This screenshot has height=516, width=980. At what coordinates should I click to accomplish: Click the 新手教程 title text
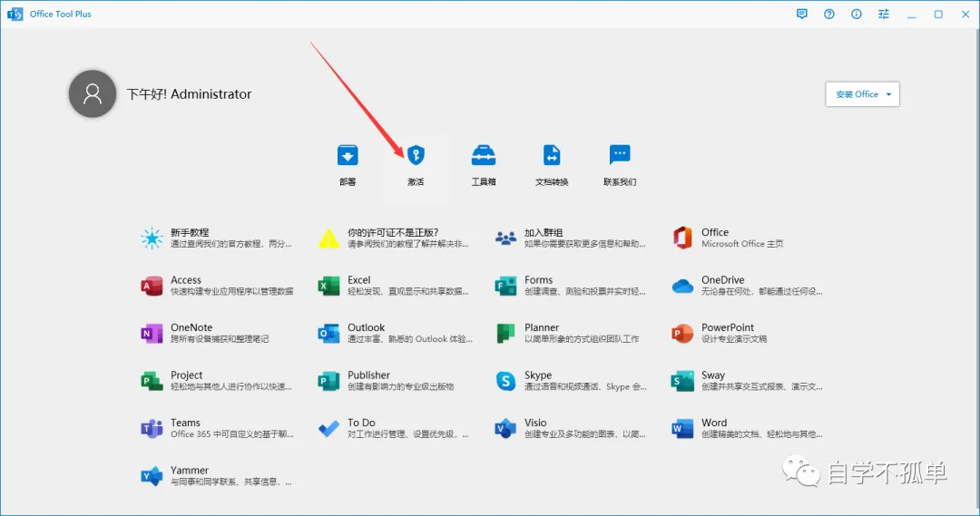tap(190, 232)
